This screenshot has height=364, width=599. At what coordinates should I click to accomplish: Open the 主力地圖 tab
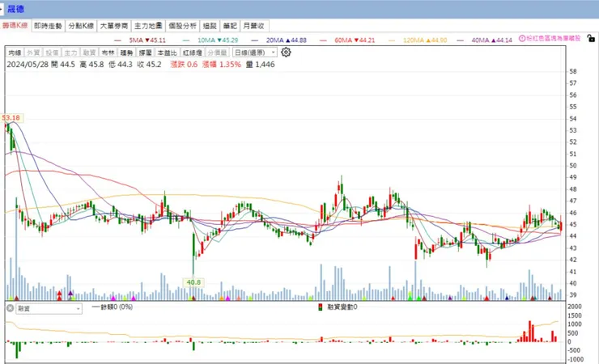148,26
